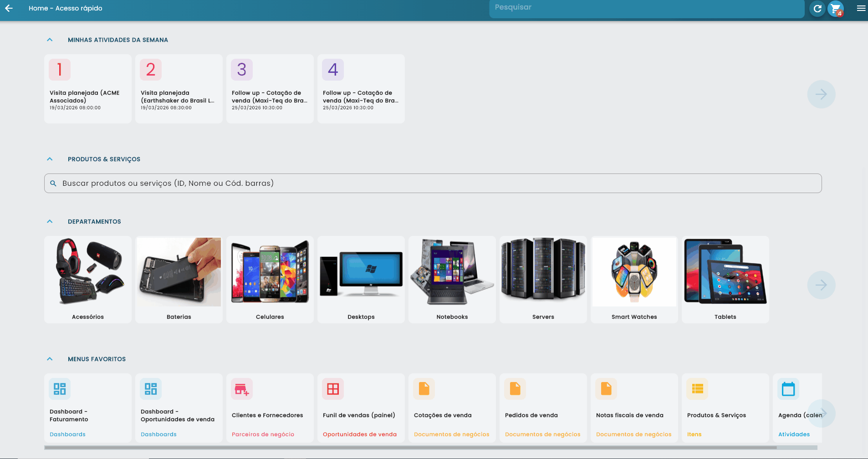Click the Clientes e Fornecedores store icon
The image size is (868, 459).
pyautogui.click(x=242, y=389)
